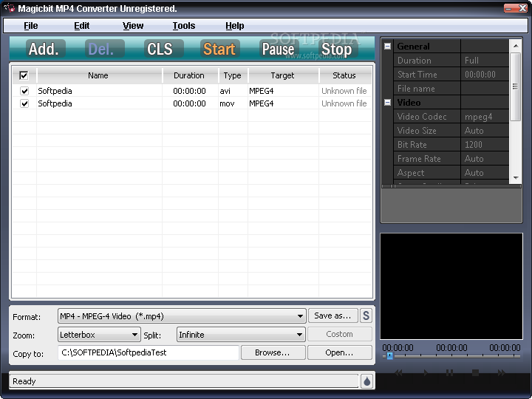Click the stop square playback control
The width and height of the screenshot is (532, 399).
click(x=475, y=373)
